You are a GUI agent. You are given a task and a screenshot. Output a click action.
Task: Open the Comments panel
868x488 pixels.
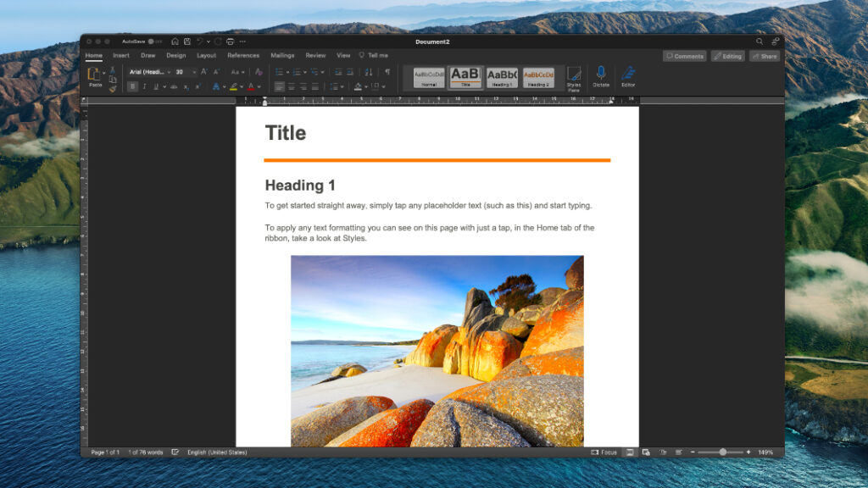(685, 56)
